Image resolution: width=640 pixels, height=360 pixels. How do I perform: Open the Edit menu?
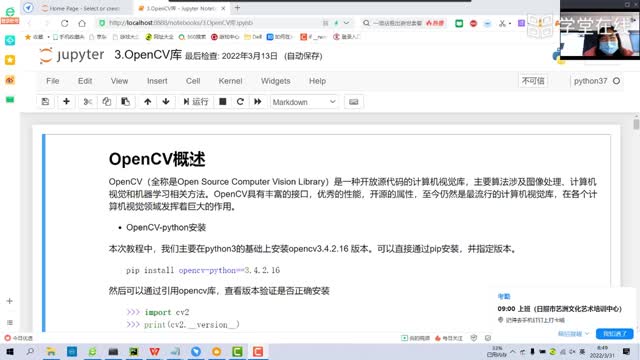[85, 81]
